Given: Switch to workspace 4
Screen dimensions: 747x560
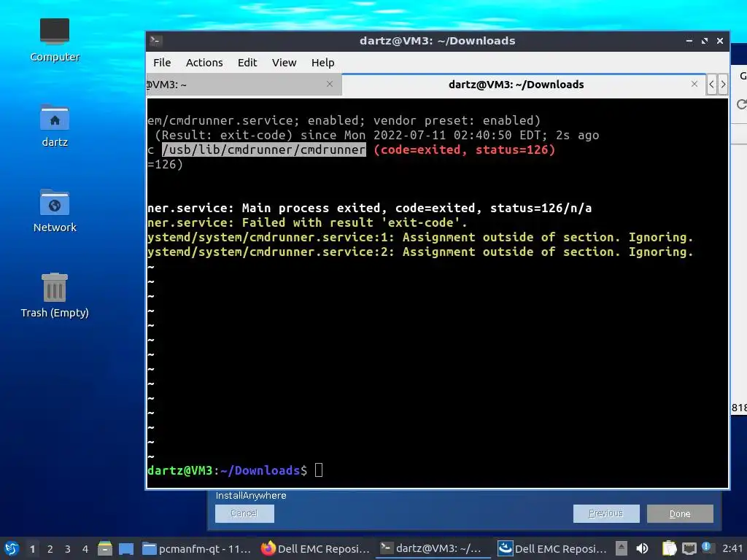Looking at the screenshot, I should (85, 548).
